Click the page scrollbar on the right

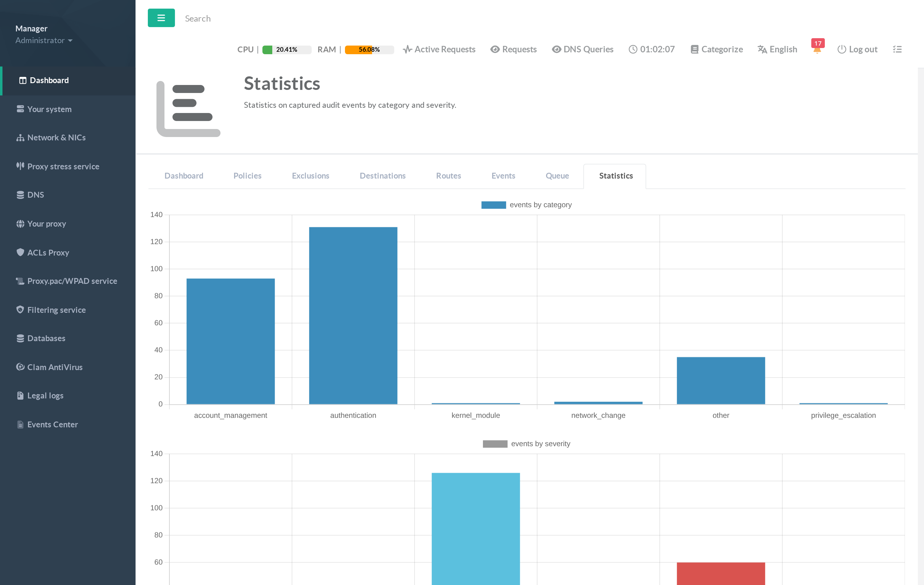(921, 326)
